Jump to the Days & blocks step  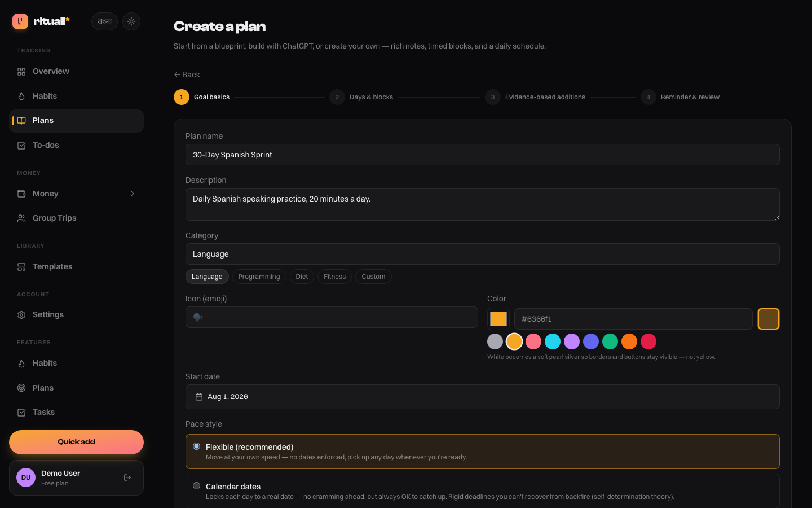[x=361, y=97]
